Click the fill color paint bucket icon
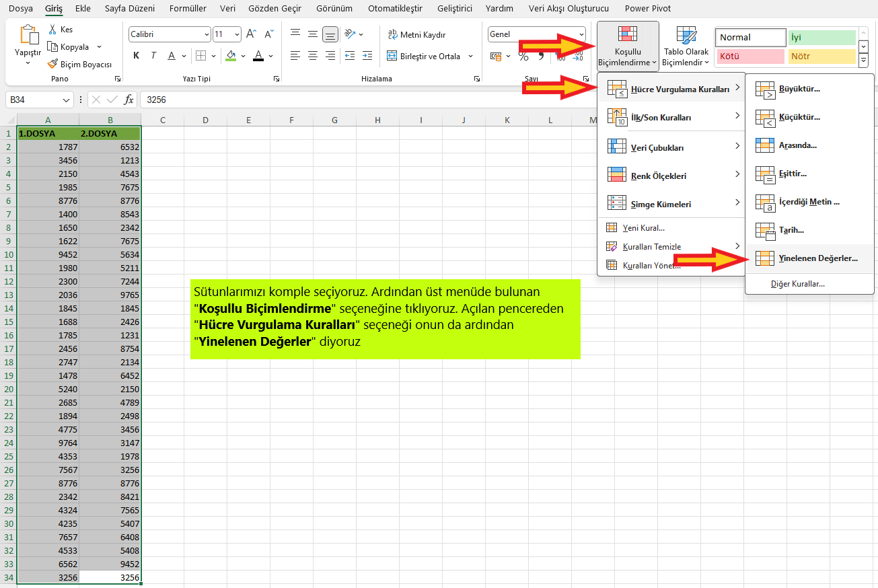The image size is (878, 588). point(231,56)
